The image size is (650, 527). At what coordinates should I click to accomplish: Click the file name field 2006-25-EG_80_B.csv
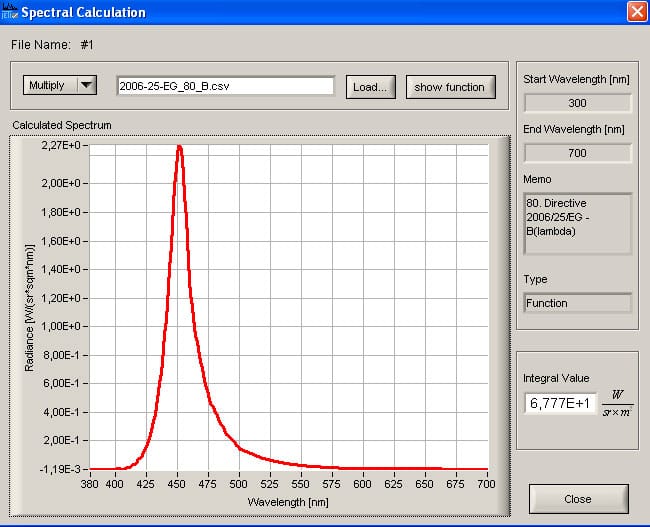pyautogui.click(x=226, y=86)
